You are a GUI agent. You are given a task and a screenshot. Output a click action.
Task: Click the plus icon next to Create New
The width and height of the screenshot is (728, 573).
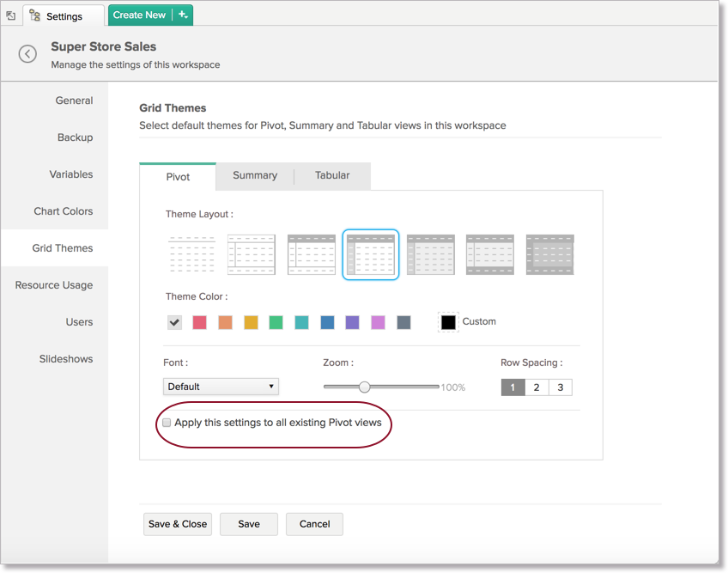point(182,15)
